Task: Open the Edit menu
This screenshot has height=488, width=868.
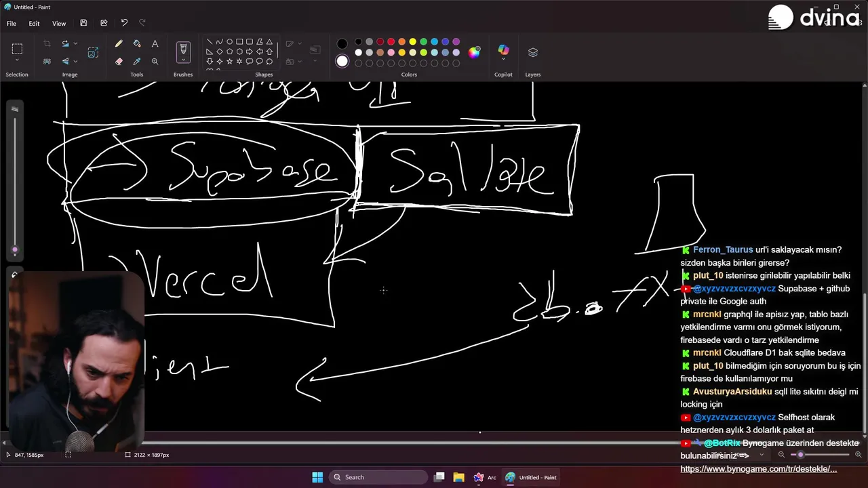Action: click(34, 23)
